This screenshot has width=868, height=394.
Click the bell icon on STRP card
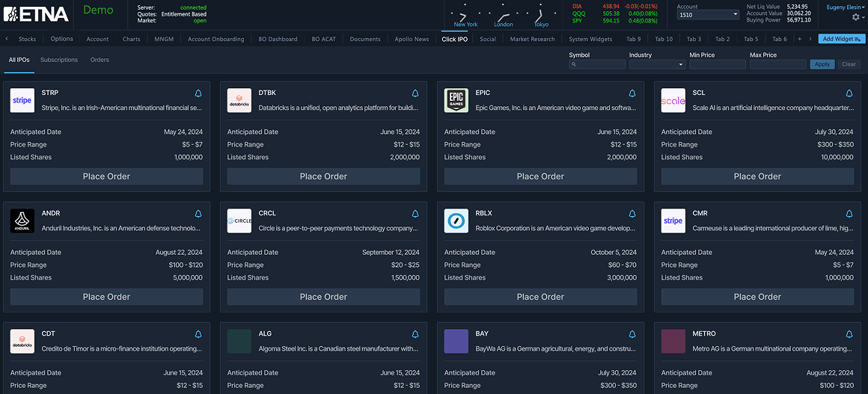(198, 93)
